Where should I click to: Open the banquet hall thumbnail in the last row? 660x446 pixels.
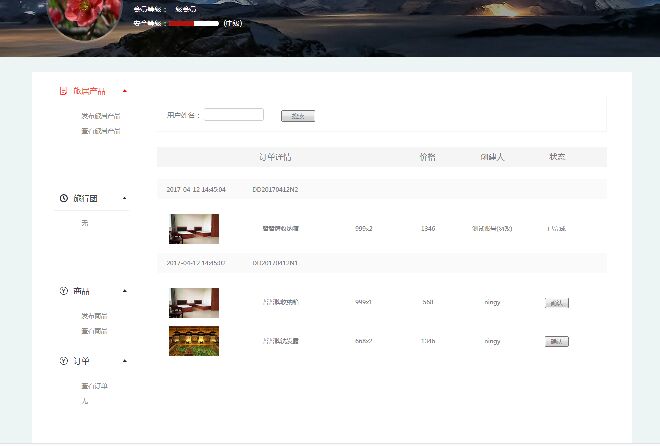tap(194, 341)
